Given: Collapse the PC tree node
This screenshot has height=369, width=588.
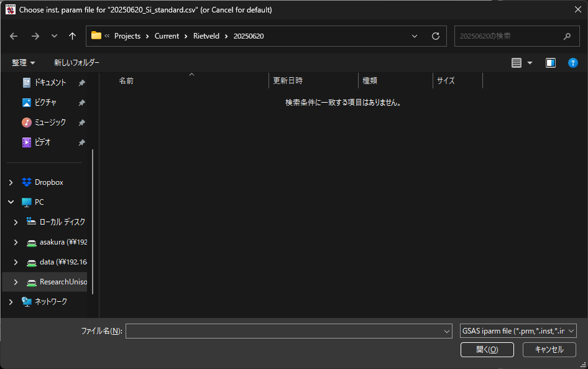Looking at the screenshot, I should 11,202.
